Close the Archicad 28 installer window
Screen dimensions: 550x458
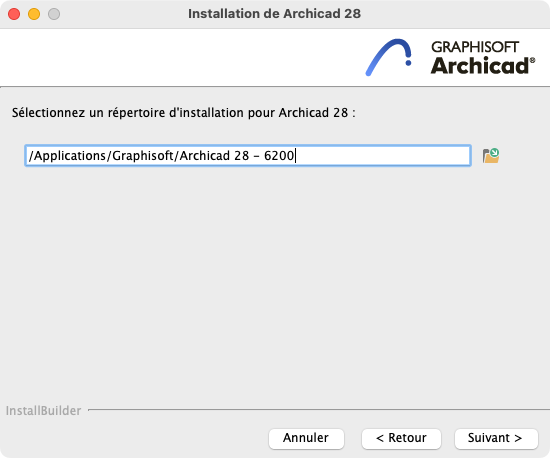(14, 14)
